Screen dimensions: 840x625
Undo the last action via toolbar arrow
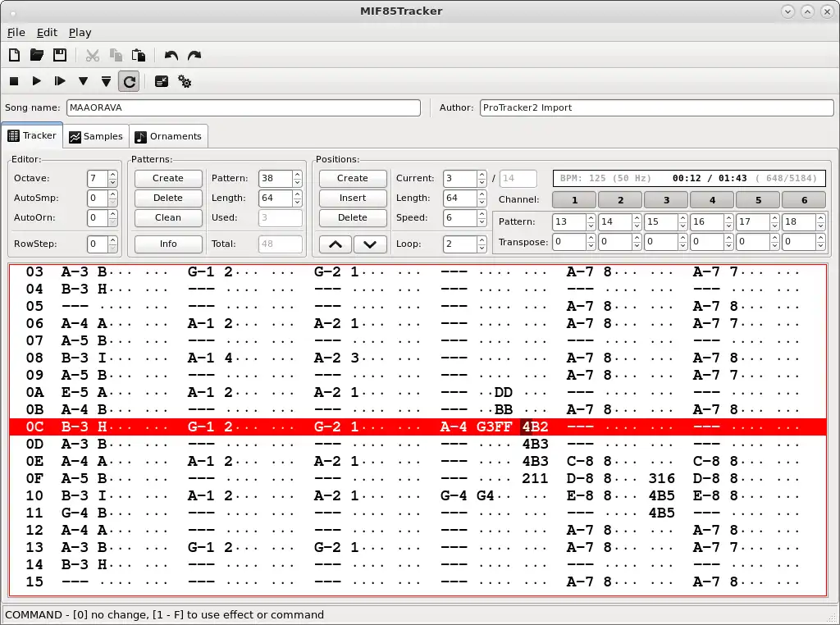coord(171,56)
